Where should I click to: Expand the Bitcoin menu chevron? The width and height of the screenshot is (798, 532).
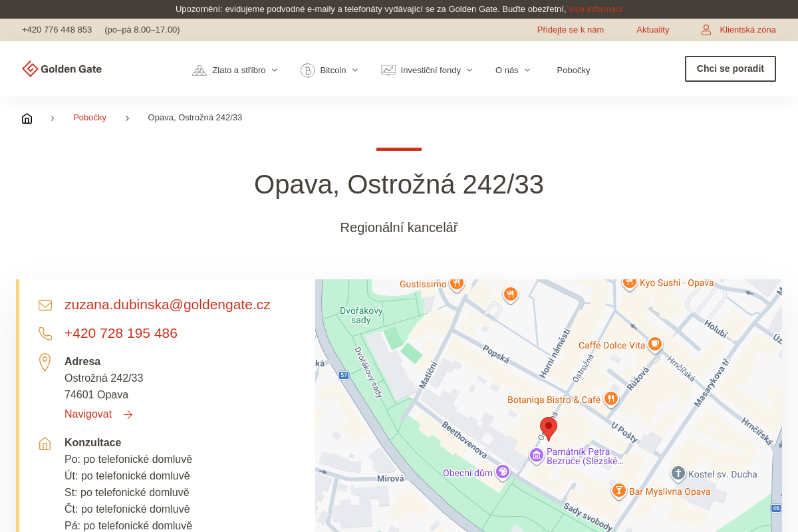pyautogui.click(x=355, y=70)
